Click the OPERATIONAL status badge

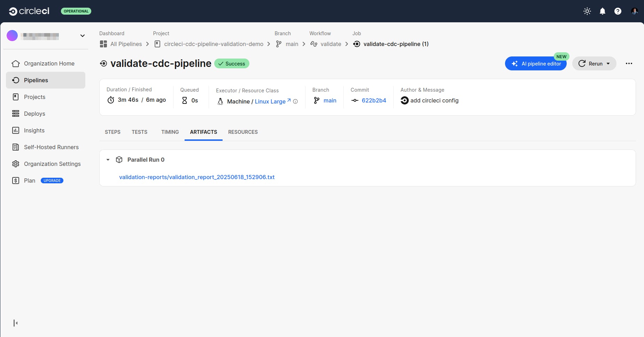[76, 11]
